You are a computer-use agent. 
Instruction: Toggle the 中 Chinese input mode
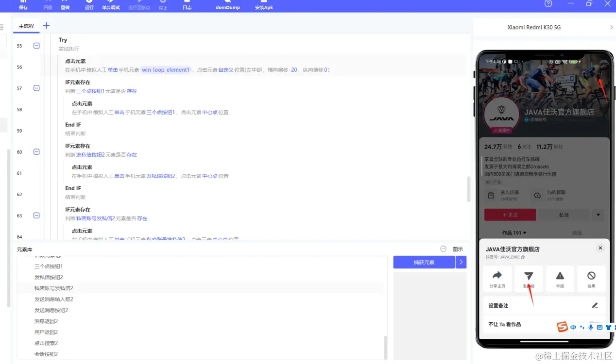[x=573, y=328]
